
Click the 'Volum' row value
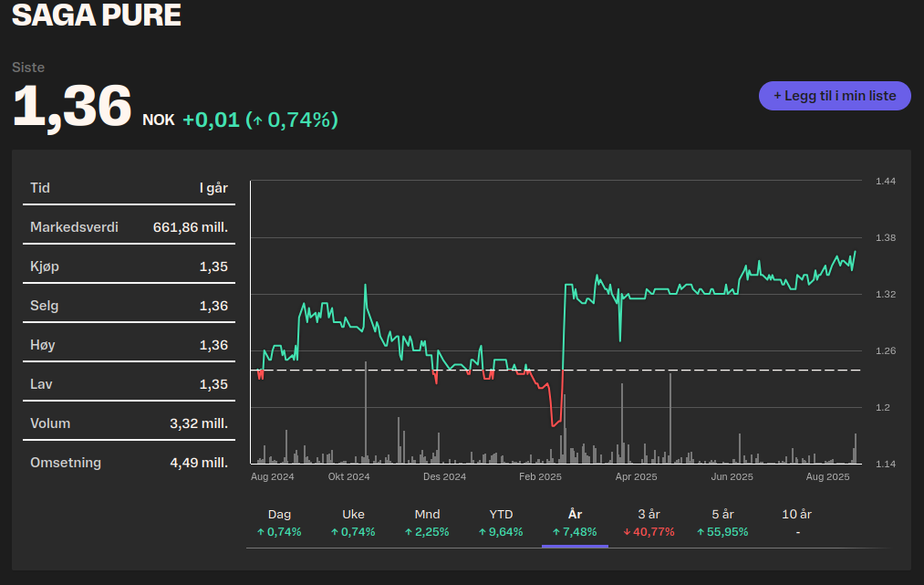[x=198, y=423]
